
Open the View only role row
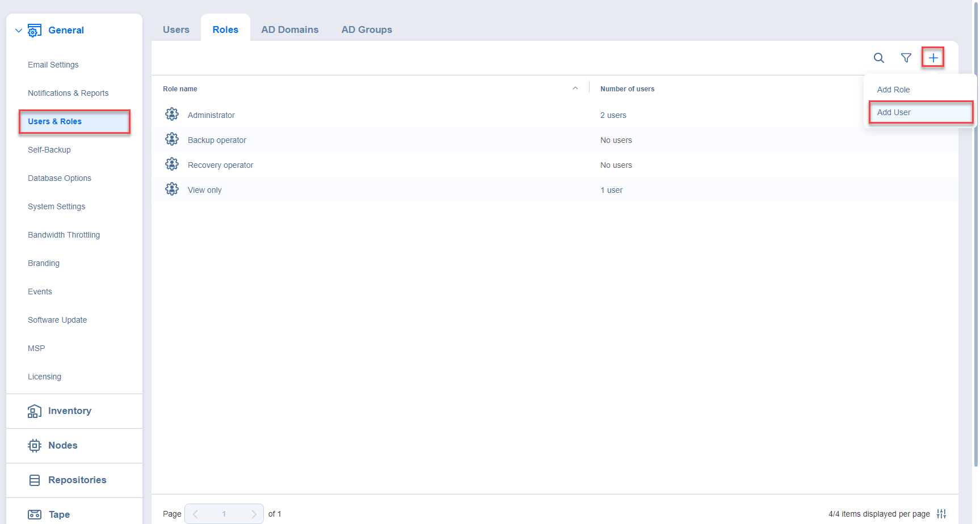coord(205,190)
